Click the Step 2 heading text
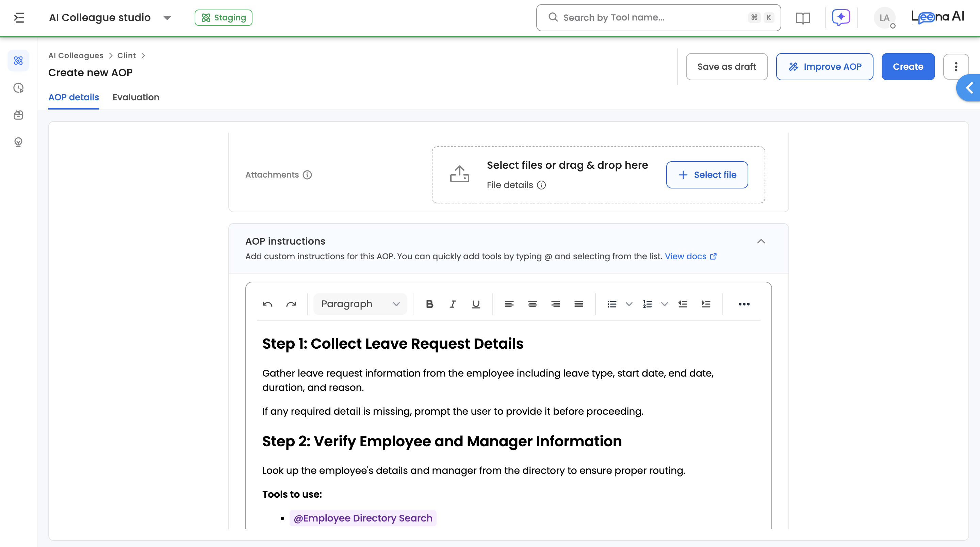980x547 pixels. (x=442, y=442)
